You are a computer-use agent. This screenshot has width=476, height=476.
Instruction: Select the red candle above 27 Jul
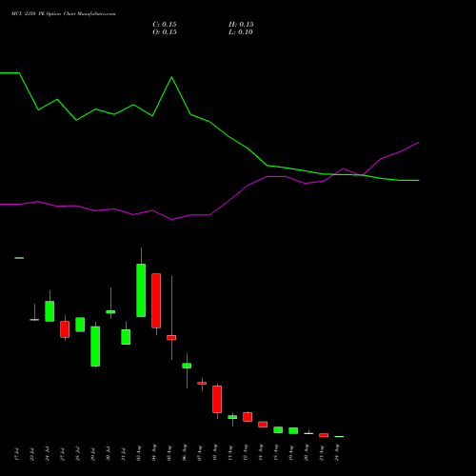[x=65, y=329]
